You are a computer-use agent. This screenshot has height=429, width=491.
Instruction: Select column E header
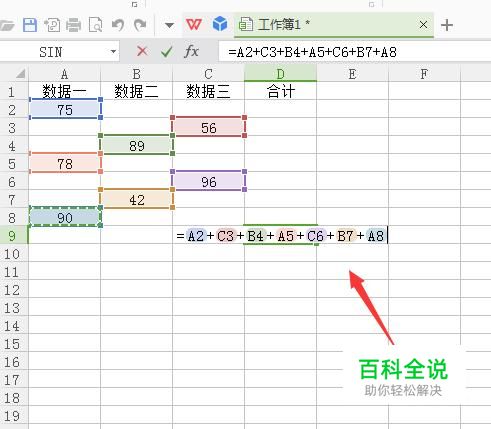(352, 74)
